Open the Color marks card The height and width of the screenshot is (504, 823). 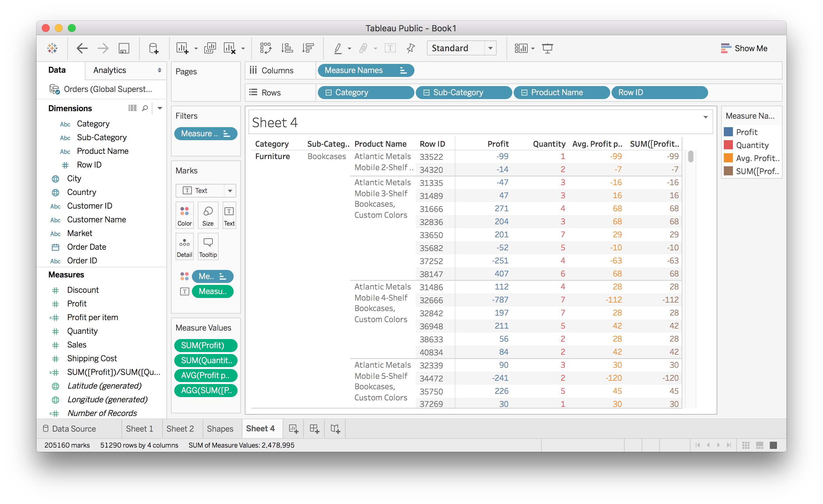click(184, 215)
